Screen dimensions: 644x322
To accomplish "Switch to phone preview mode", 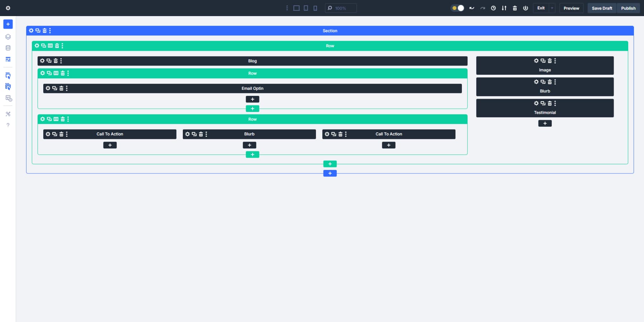I will coord(314,8).
